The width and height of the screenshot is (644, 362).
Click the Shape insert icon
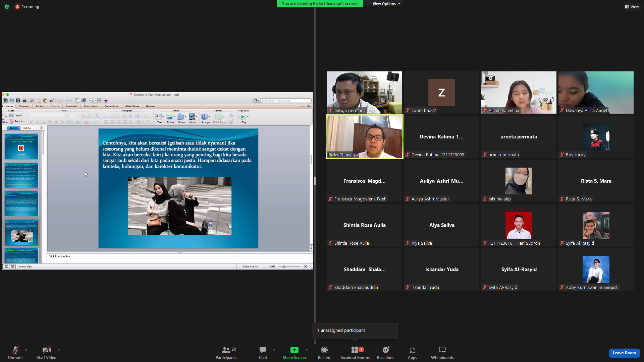181,118
